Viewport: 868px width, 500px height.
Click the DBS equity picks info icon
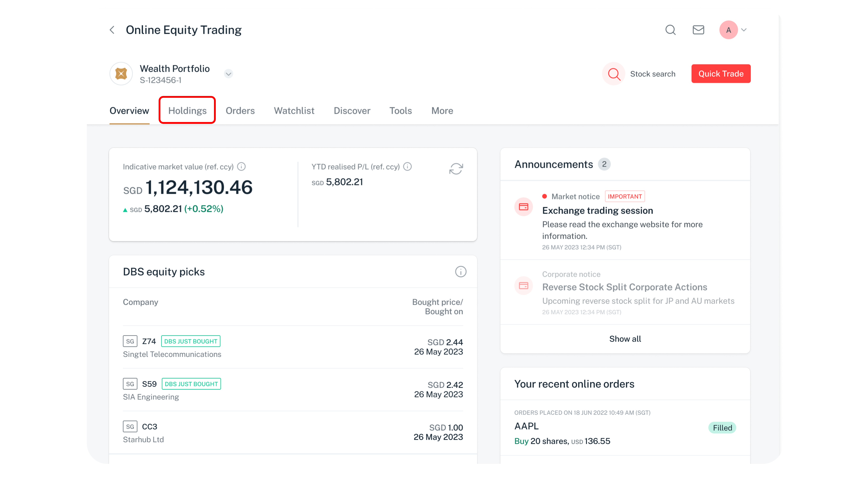click(x=460, y=272)
